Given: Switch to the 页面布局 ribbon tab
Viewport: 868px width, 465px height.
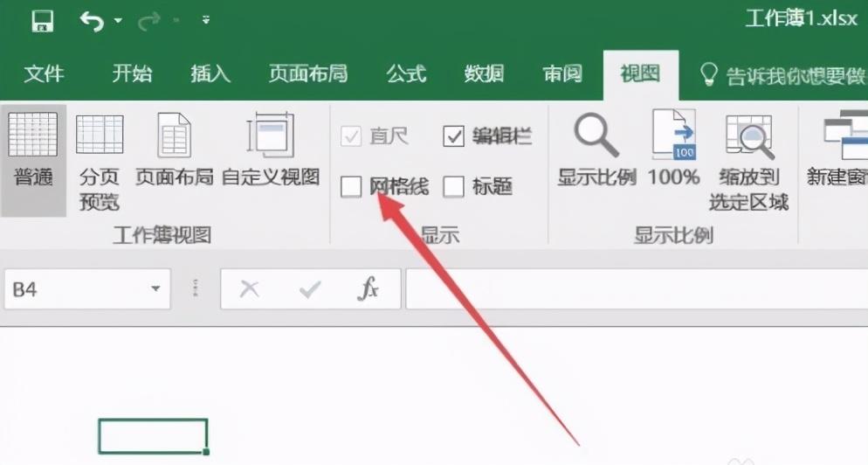Looking at the screenshot, I should coord(308,73).
